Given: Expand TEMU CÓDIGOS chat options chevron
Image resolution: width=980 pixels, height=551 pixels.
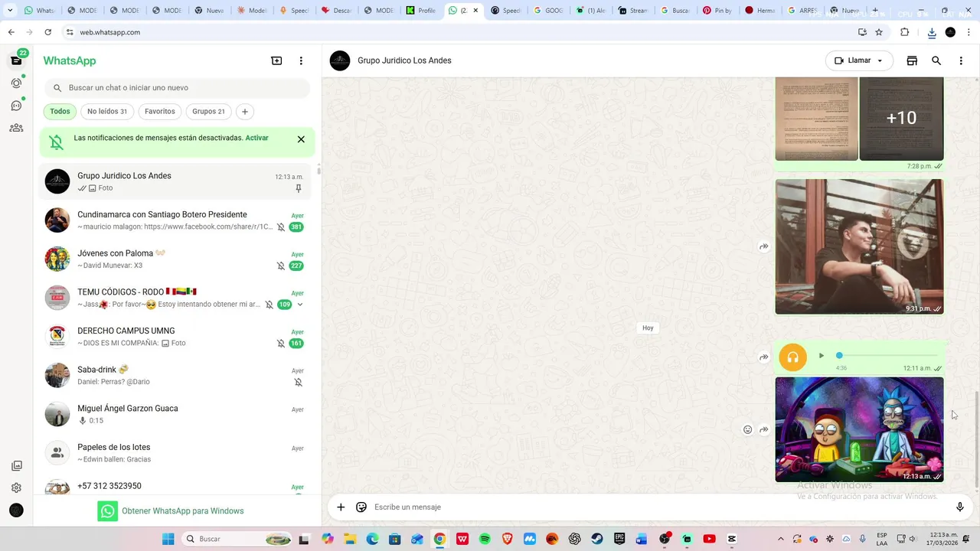Looking at the screenshot, I should tap(300, 305).
